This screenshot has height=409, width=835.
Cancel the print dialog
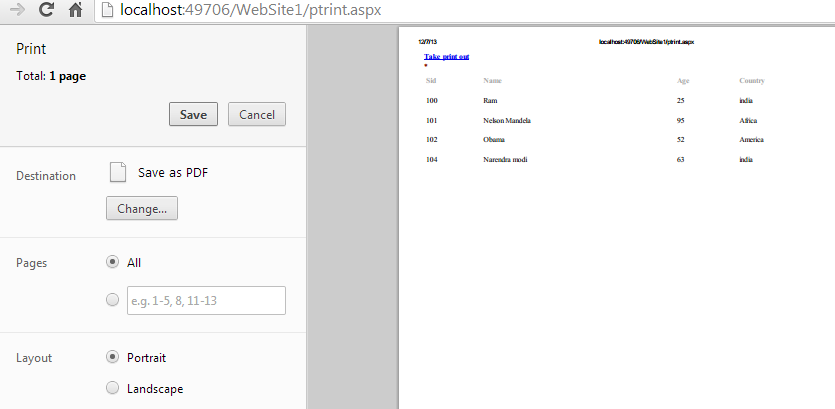pos(257,114)
